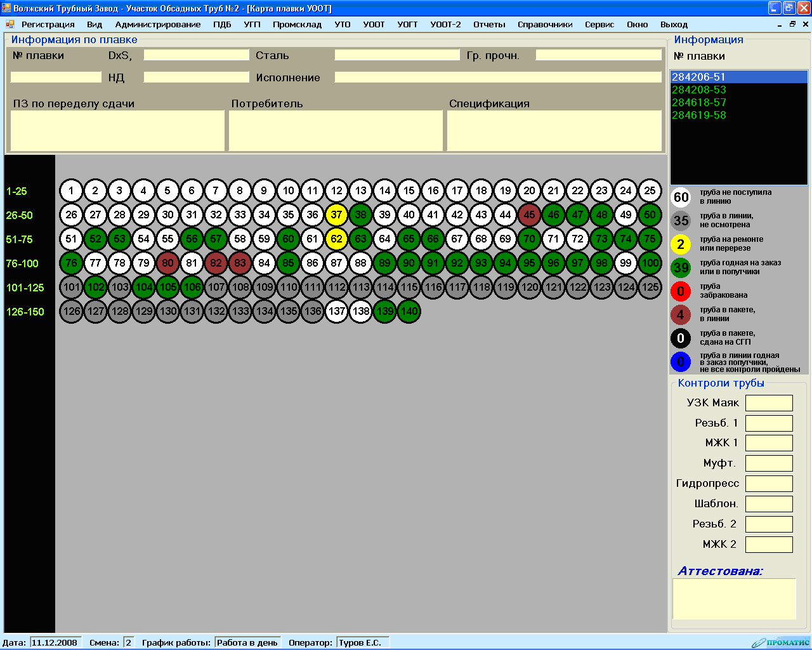
Task: Click green pipe circle number 100
Action: (x=650, y=263)
